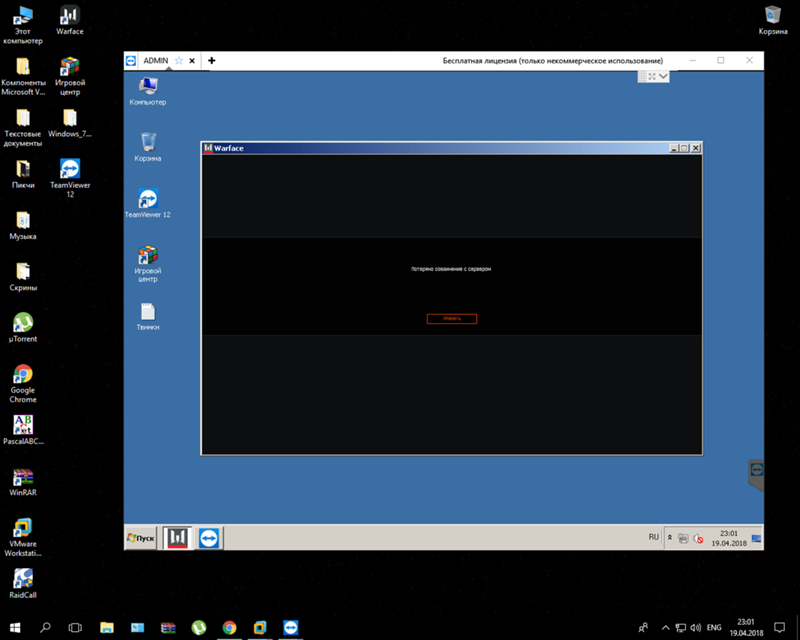The height and width of the screenshot is (640, 800).
Task: Add the ADMIN session to favorites
Action: coord(179,61)
